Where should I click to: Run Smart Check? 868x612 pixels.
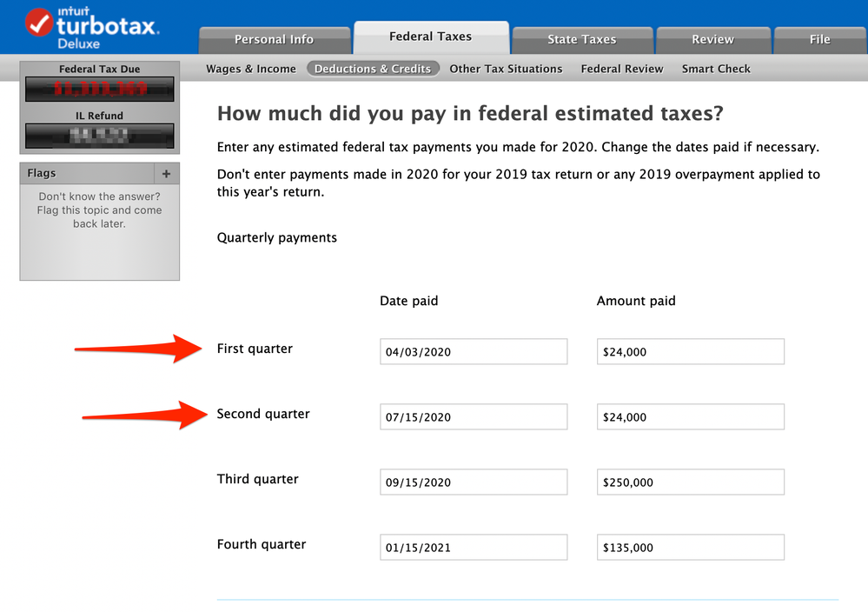716,69
